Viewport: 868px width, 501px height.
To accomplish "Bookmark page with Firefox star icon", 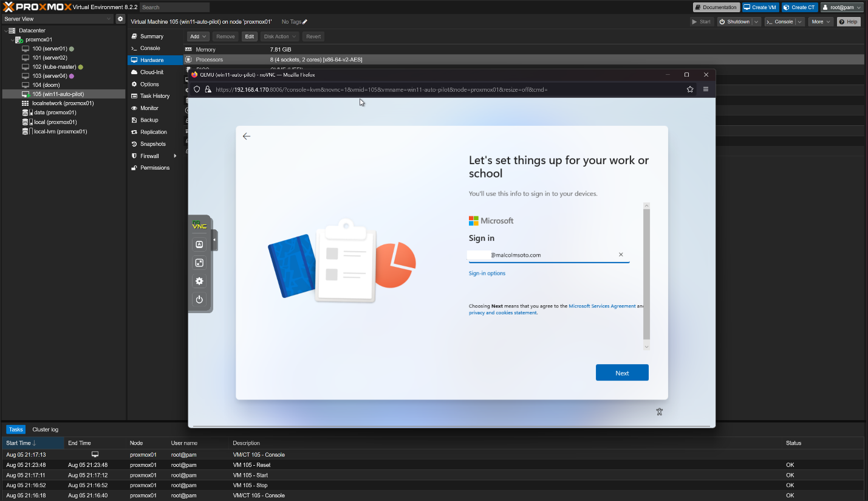I will pyautogui.click(x=690, y=89).
